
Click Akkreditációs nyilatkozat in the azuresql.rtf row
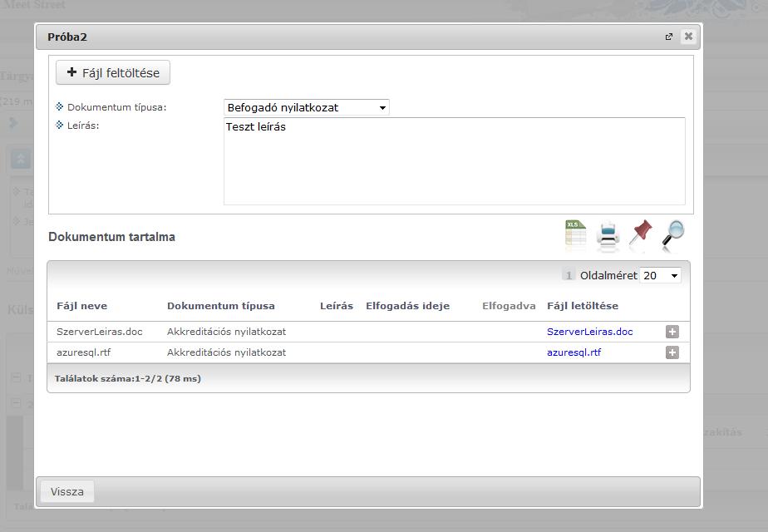(226, 352)
